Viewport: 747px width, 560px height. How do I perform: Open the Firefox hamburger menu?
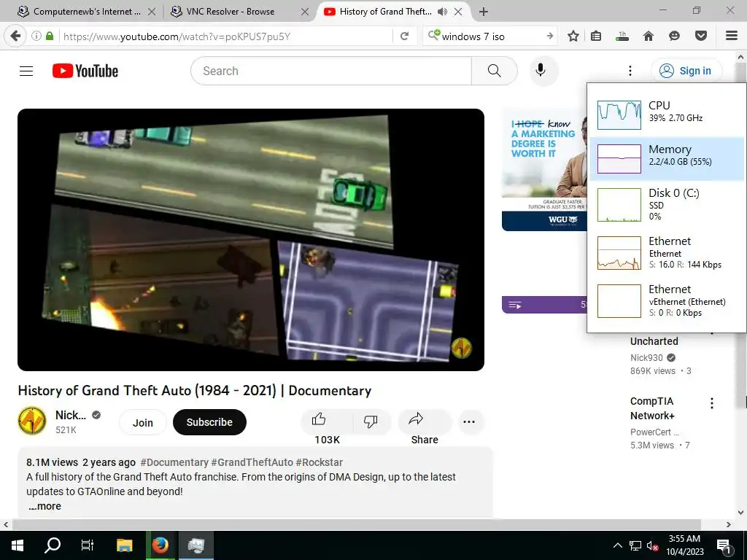[x=732, y=36]
